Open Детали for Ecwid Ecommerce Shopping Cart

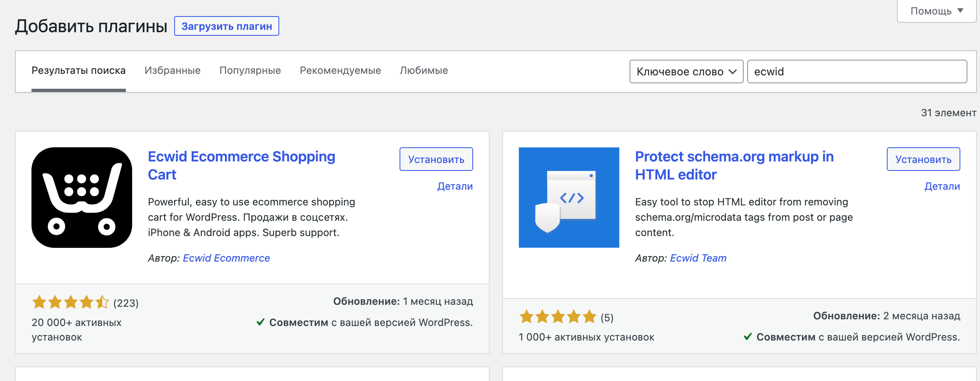click(x=455, y=186)
